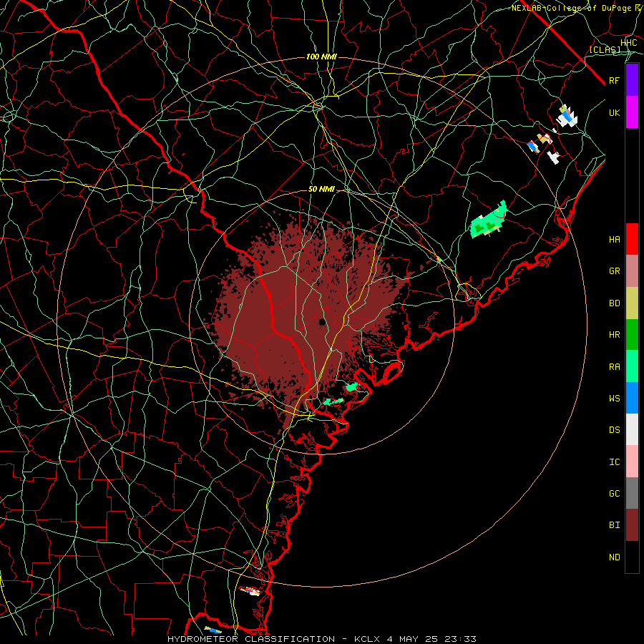The width and height of the screenshot is (644, 644).
Task: Click the 50 NMI range ring label
Action: click(321, 190)
